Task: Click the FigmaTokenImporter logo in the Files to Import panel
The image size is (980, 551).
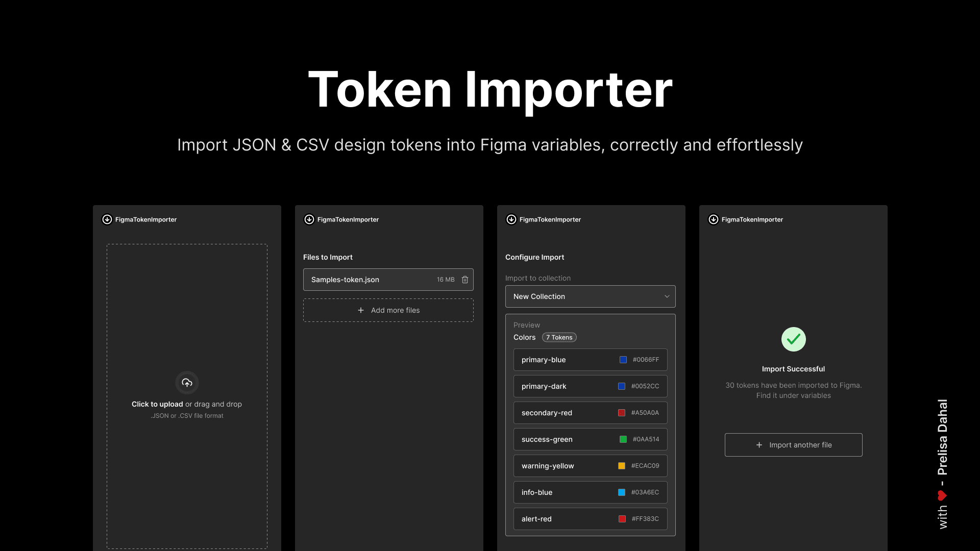Action: coord(309,219)
